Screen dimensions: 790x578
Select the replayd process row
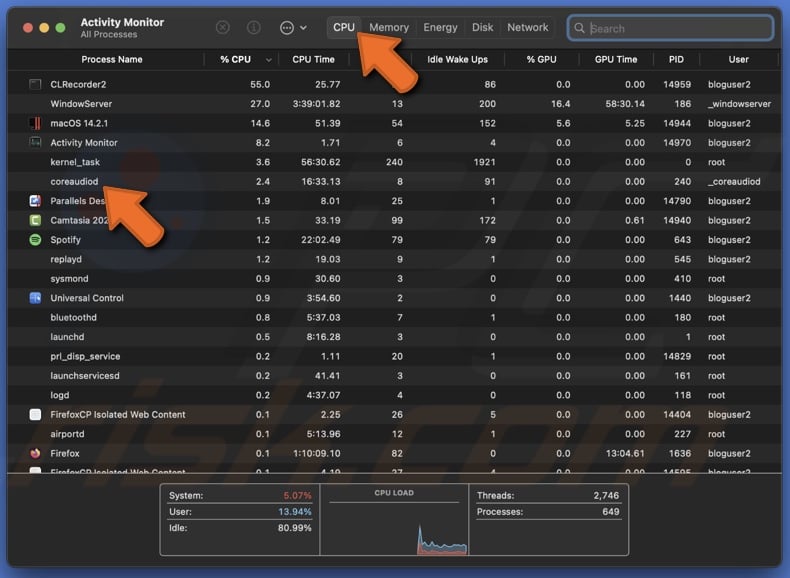pos(394,260)
